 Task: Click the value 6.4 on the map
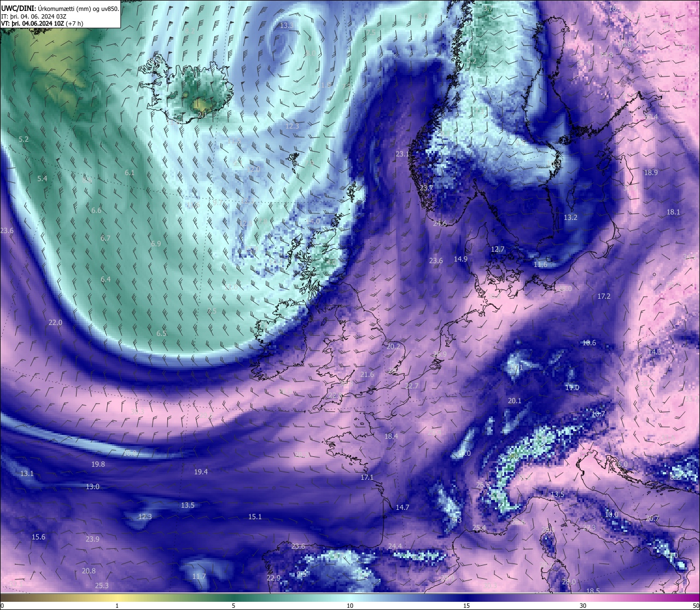coord(106,279)
